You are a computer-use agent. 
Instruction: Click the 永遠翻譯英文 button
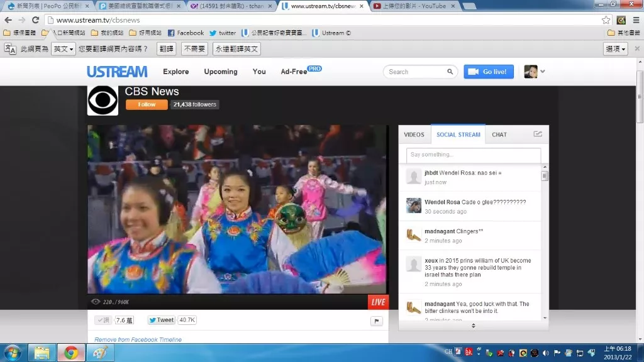236,49
